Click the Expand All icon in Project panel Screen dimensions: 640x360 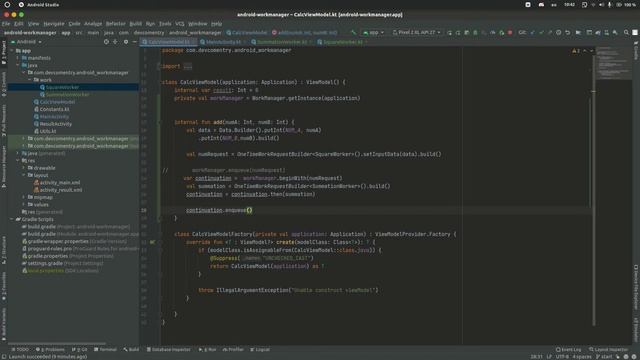point(116,42)
